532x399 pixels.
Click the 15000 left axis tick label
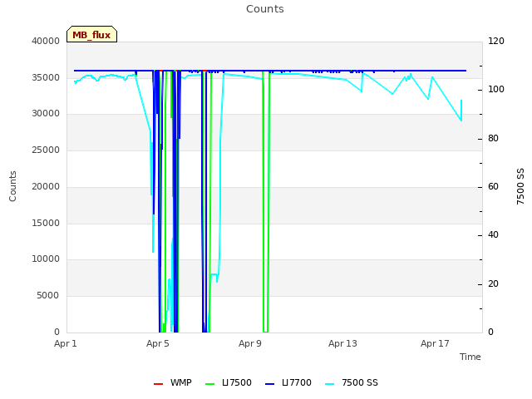pos(46,224)
